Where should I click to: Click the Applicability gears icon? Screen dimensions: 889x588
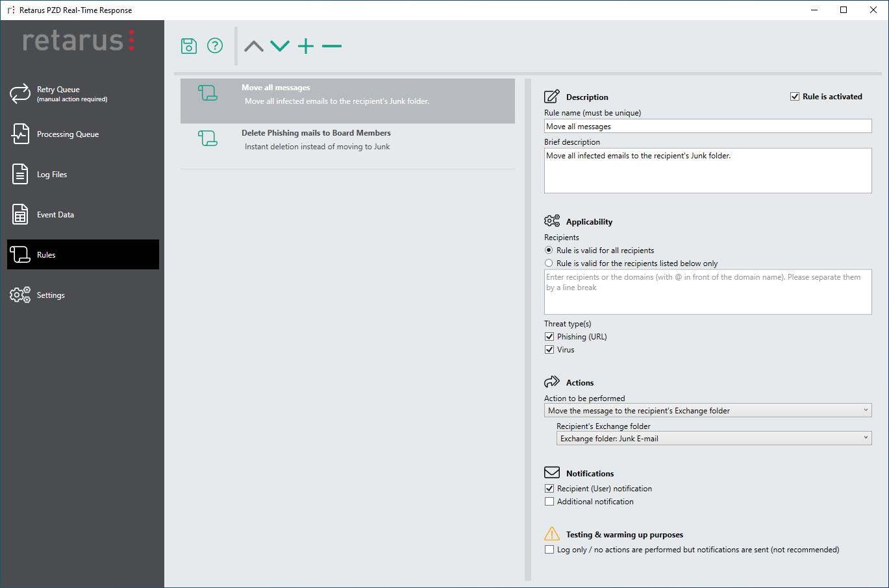tap(552, 221)
